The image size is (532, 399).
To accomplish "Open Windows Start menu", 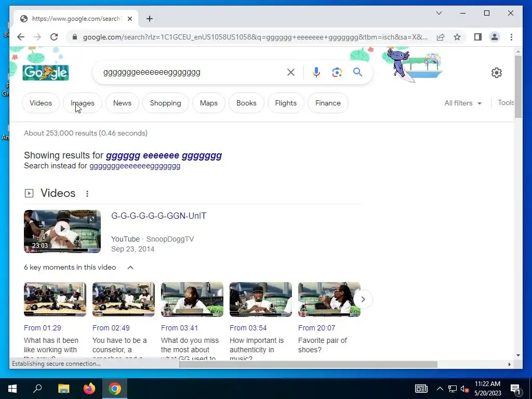I will click(12, 389).
